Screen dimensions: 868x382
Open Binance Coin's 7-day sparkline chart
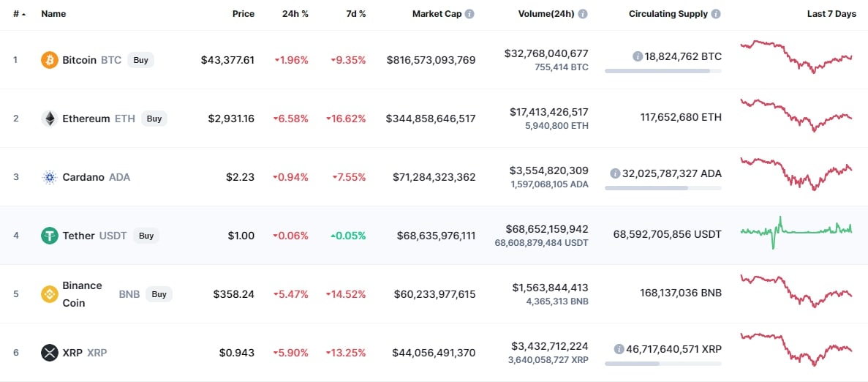coord(796,291)
